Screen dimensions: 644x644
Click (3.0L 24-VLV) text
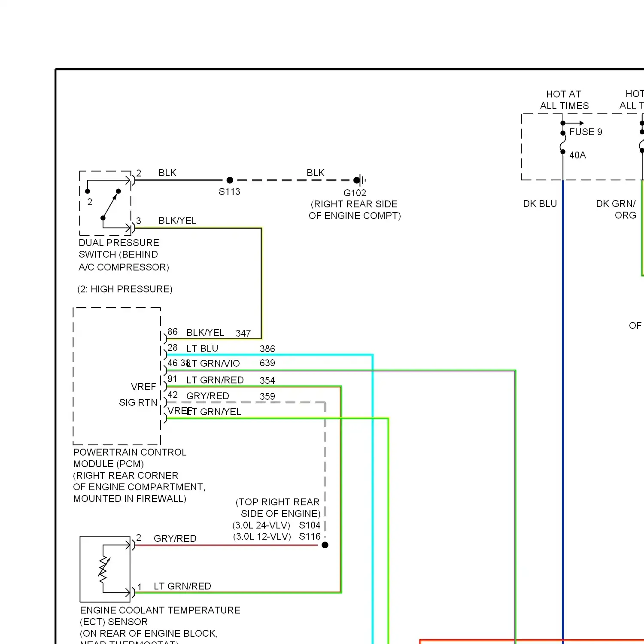[261, 525]
